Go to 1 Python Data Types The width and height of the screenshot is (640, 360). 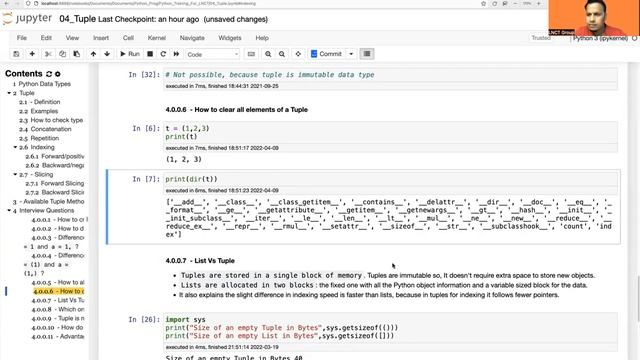pos(42,84)
